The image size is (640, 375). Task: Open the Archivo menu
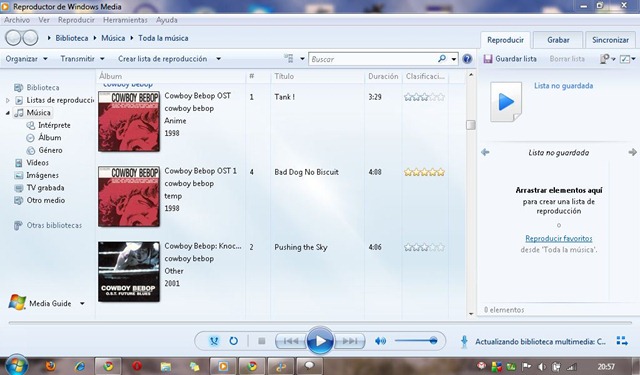17,20
